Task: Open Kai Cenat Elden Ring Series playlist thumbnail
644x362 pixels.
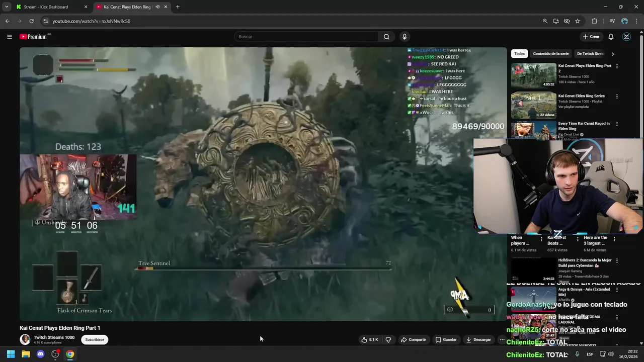Action: point(534,105)
